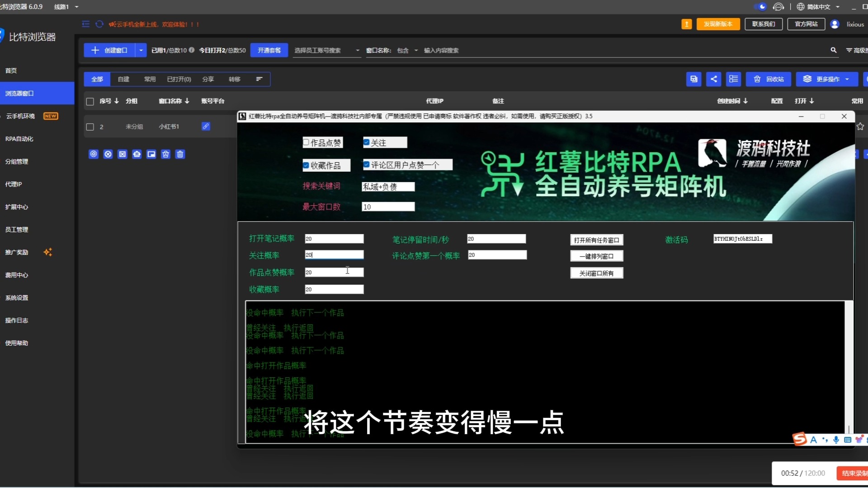The width and height of the screenshot is (868, 488).
Task: Click the 搜索关键词 input field
Action: (388, 187)
